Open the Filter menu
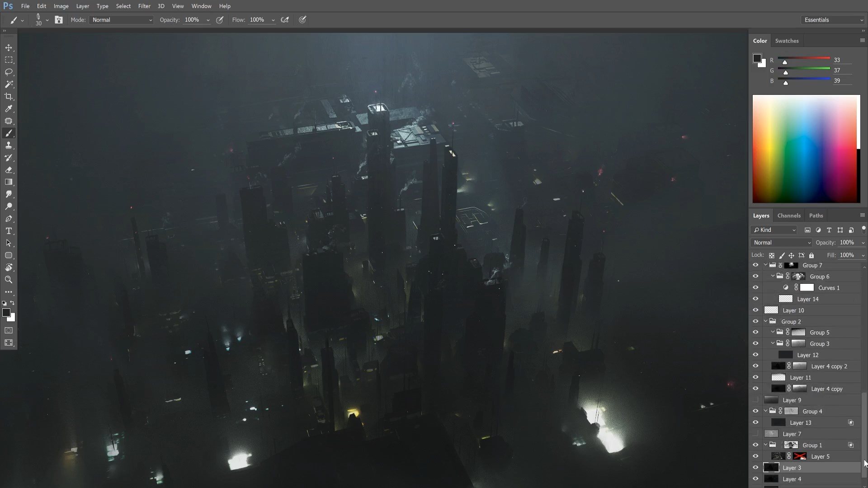The image size is (868, 488). tap(144, 6)
